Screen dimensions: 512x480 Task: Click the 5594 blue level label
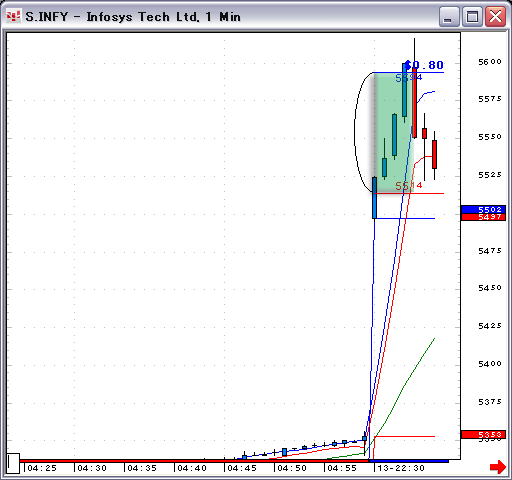tap(409, 78)
